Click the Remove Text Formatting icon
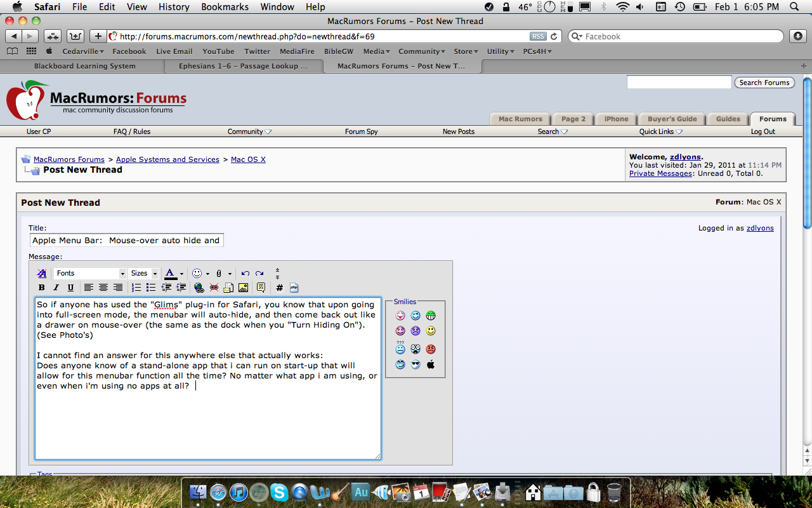This screenshot has height=508, width=812. (x=42, y=273)
